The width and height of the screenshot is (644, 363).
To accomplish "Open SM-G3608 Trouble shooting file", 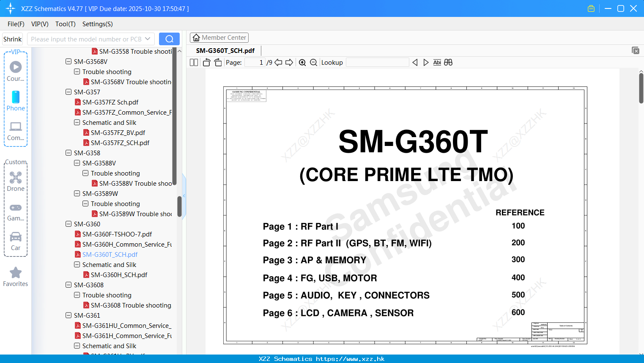I will pyautogui.click(x=131, y=305).
